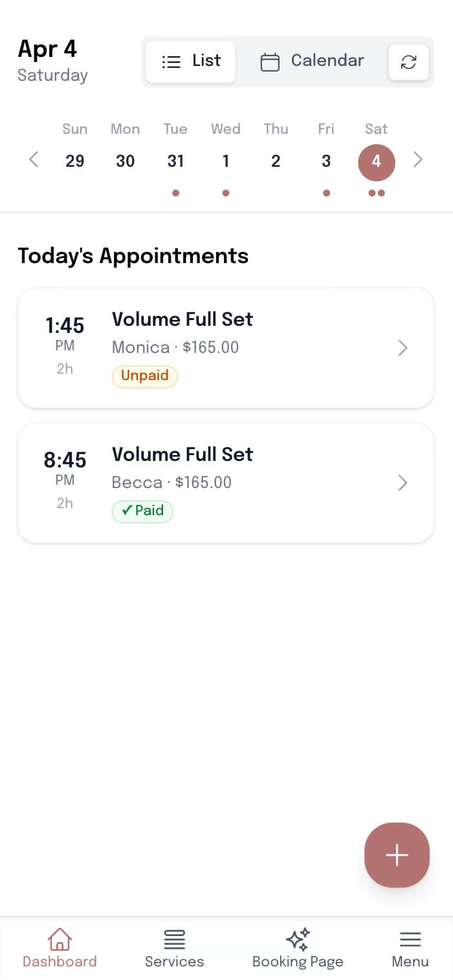Expand Becca's appointment chevron

[403, 483]
